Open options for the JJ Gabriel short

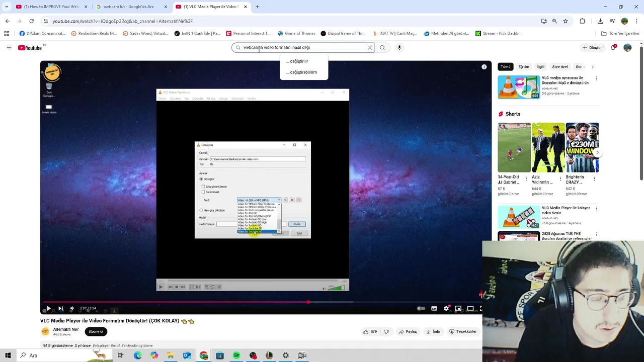tap(526, 178)
